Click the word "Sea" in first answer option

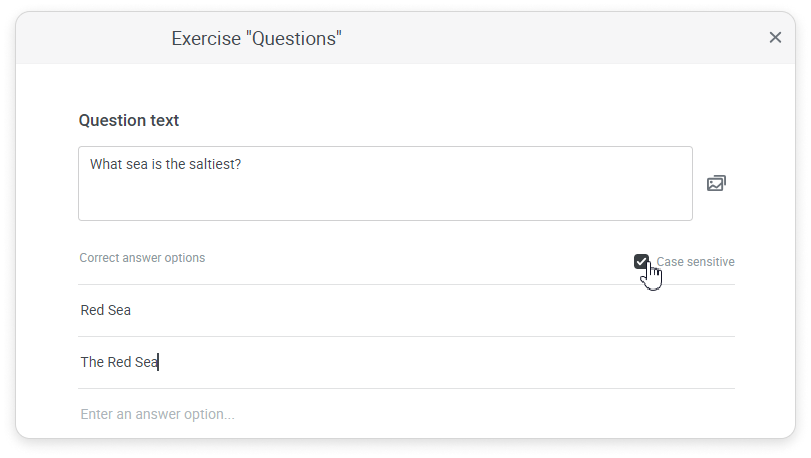120,311
